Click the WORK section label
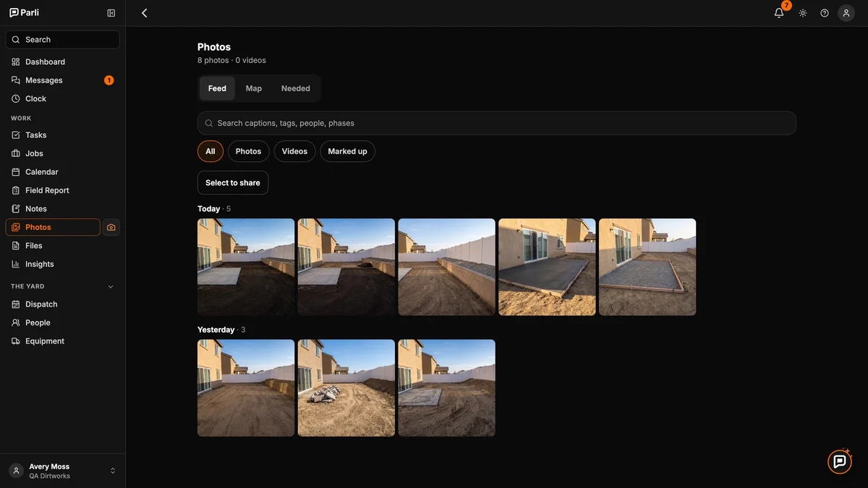 [x=21, y=118]
